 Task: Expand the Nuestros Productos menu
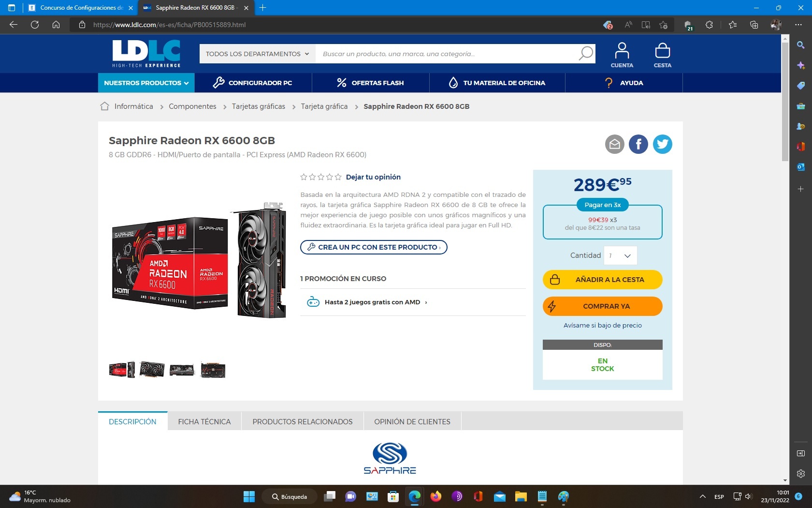click(x=146, y=83)
